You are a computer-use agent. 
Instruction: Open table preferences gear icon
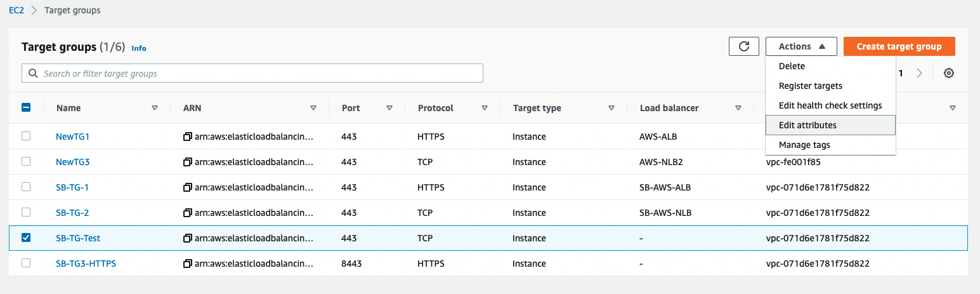tap(948, 73)
